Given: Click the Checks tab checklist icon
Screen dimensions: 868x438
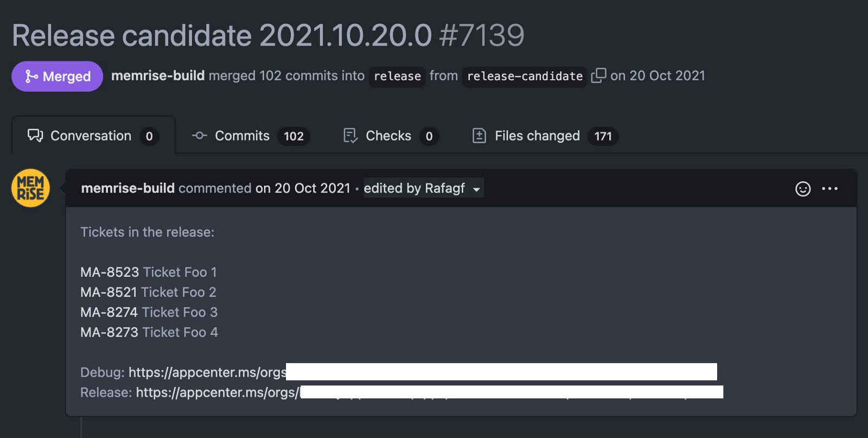Looking at the screenshot, I should tap(350, 136).
